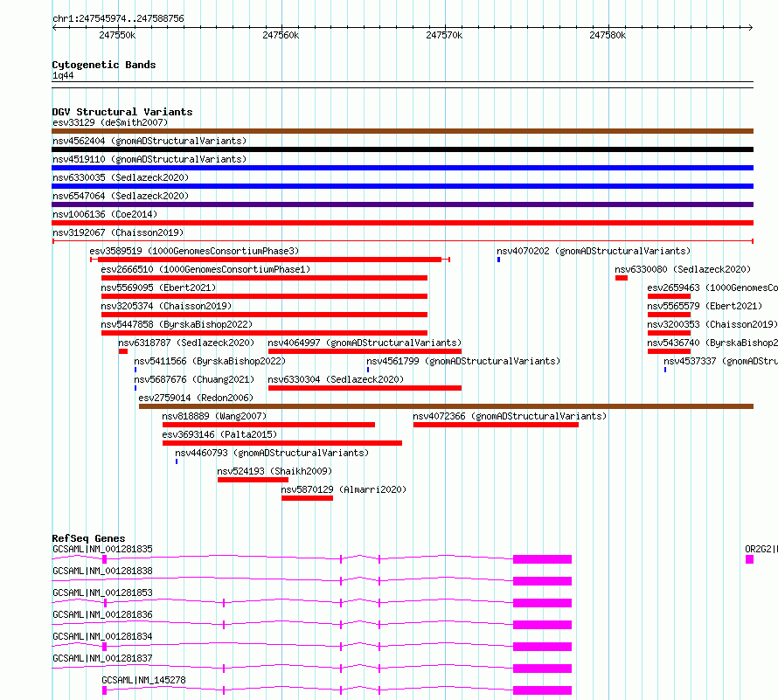Viewport: 778px width, 700px height.
Task: Open GCSAML NM_001281836 transcript label
Action: coord(102,614)
